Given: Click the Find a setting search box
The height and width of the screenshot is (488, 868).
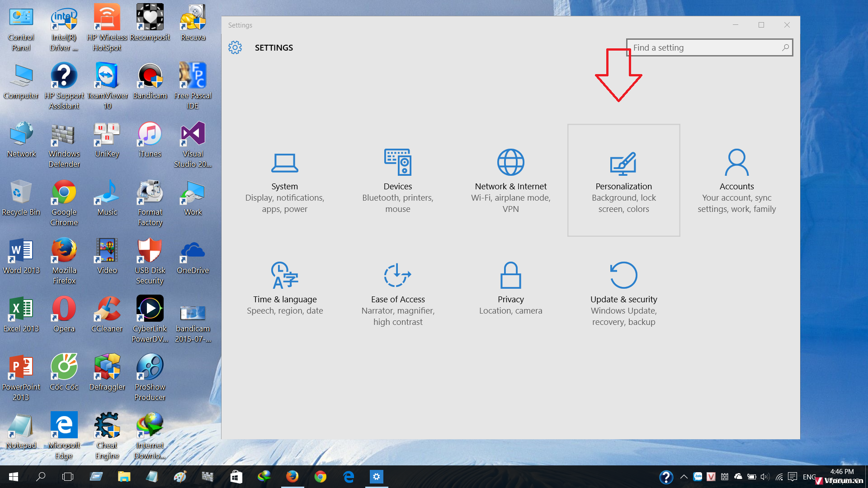Looking at the screenshot, I should coord(709,47).
